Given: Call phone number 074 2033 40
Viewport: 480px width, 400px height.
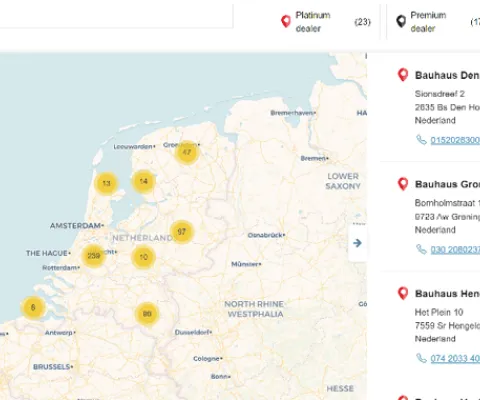Looking at the screenshot, I should click(455, 359).
